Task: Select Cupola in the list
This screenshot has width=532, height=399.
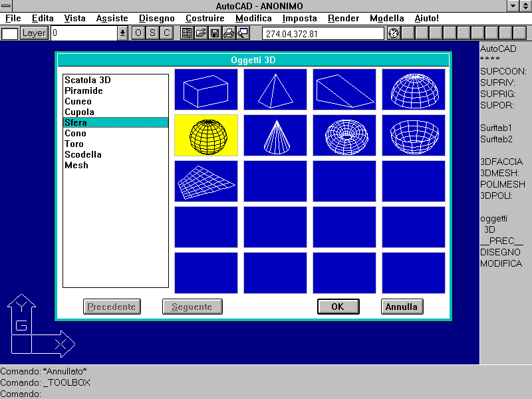Action: (116, 112)
